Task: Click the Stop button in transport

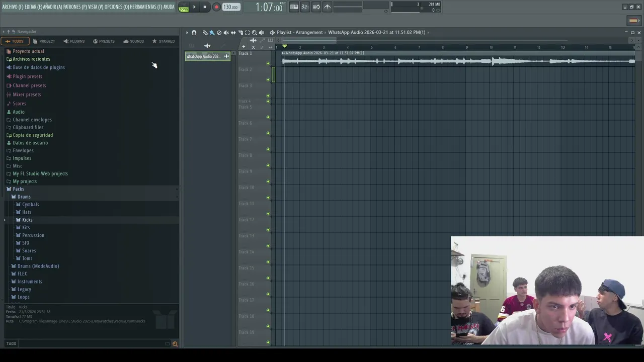Action: [205, 7]
